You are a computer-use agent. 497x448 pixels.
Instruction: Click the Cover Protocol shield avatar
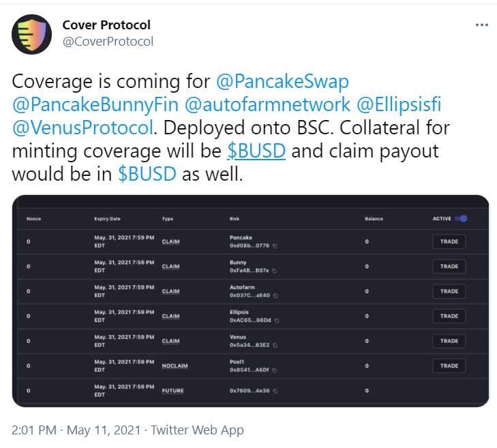[x=31, y=34]
